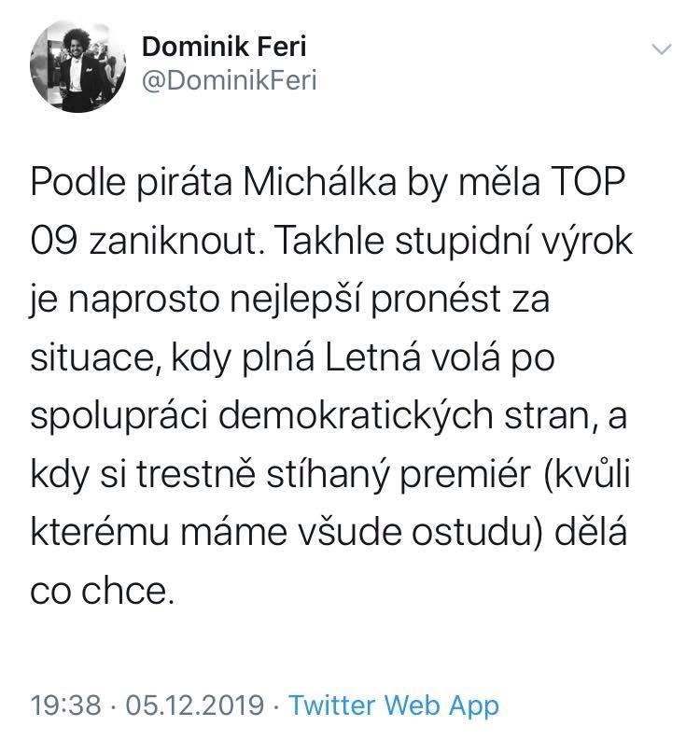
Task: Expand the tweet options chevron
Action: pyautogui.click(x=660, y=49)
